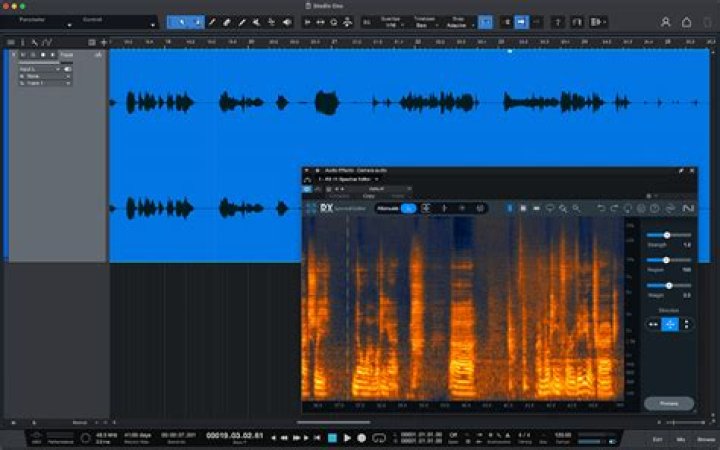Select the Bend tool
This screenshot has width=720, height=450.
coord(272,22)
